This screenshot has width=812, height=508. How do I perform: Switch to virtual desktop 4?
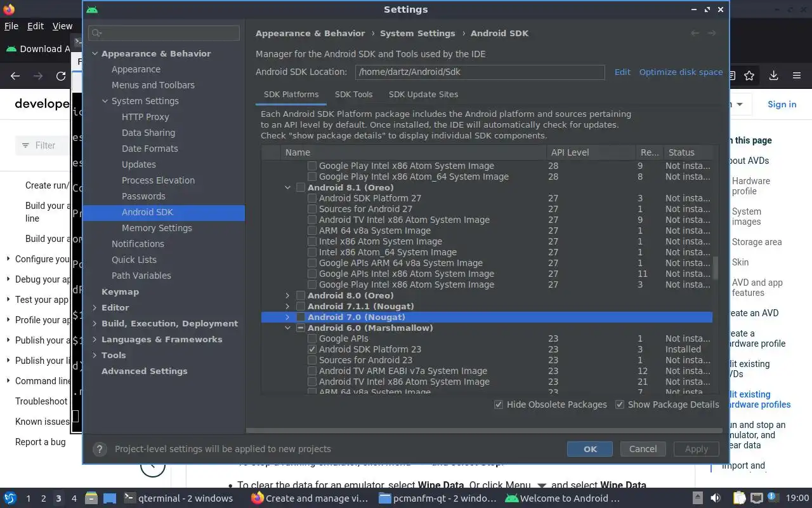pos(74,498)
